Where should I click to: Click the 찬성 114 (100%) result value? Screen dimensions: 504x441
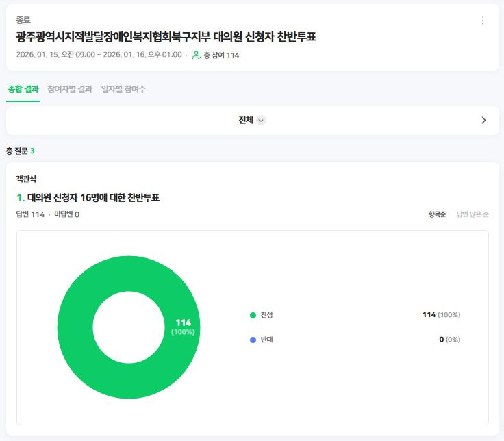click(x=441, y=315)
